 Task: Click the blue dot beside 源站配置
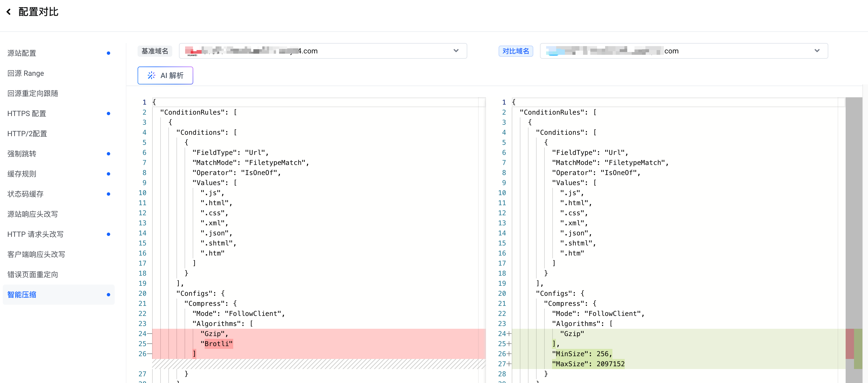(108, 53)
